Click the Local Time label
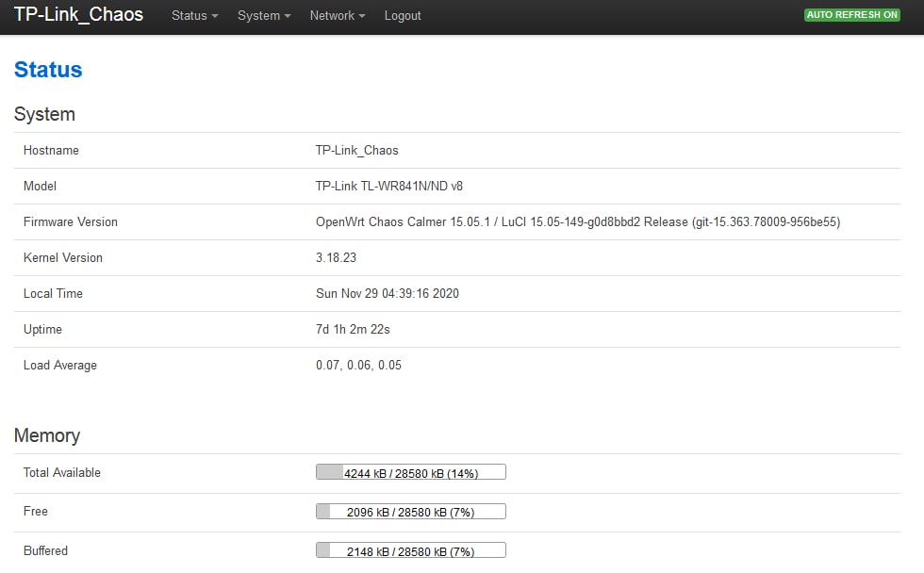Screen dimensions: 924x573 53,293
